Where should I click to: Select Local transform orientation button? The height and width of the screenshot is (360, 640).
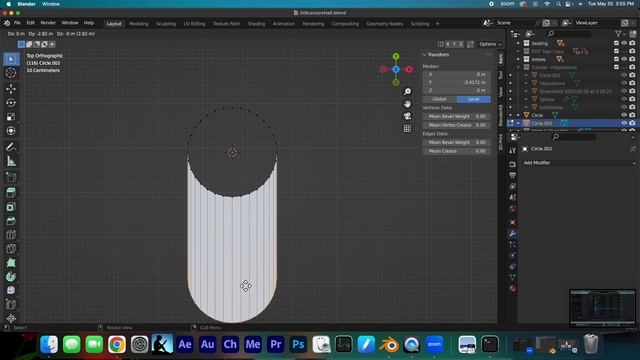tap(473, 99)
